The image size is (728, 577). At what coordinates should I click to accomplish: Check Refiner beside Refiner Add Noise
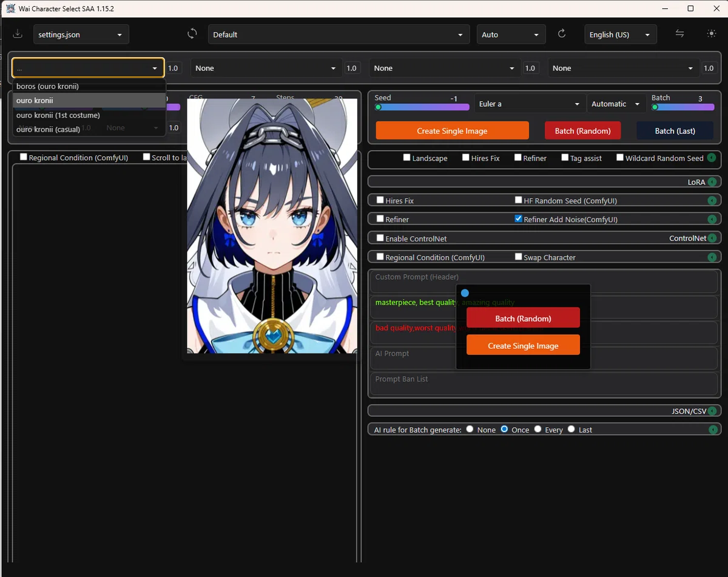[380, 218]
